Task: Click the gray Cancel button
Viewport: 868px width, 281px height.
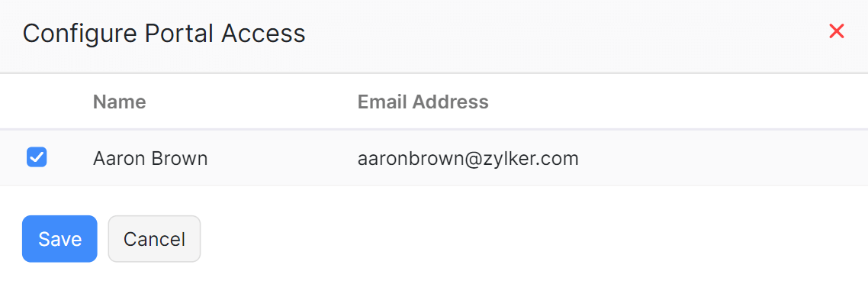Action: 154,239
